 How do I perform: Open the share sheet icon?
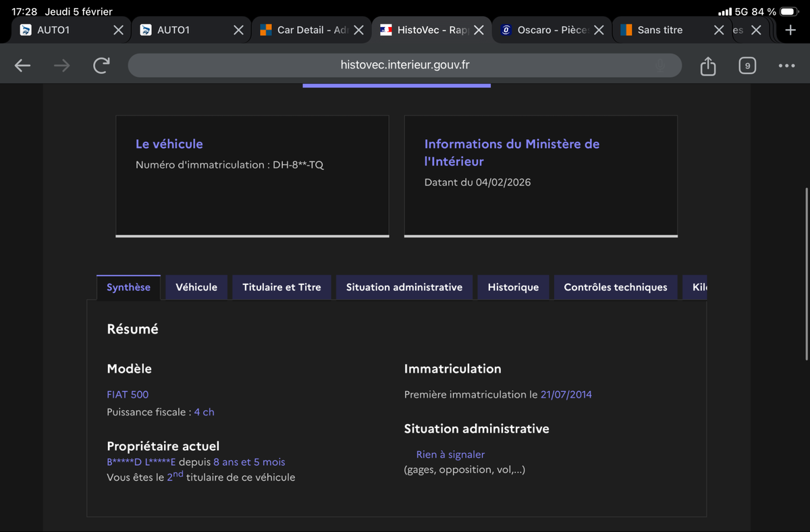click(x=707, y=65)
